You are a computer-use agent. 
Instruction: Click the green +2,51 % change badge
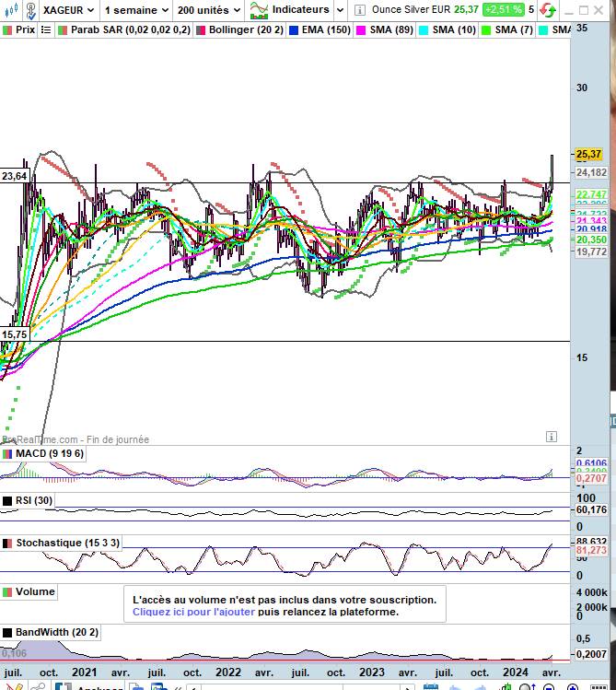tap(503, 10)
